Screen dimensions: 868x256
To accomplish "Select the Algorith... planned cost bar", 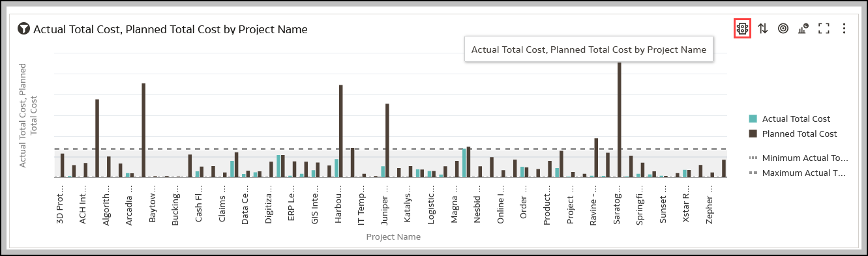I will point(97,138).
